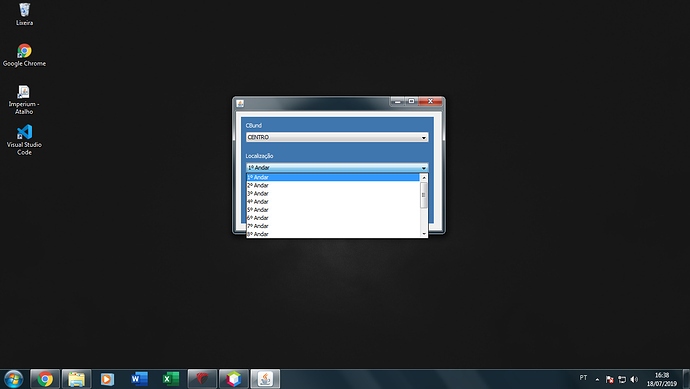Click the PT language indicator
The image size is (690, 389).
[x=583, y=378]
